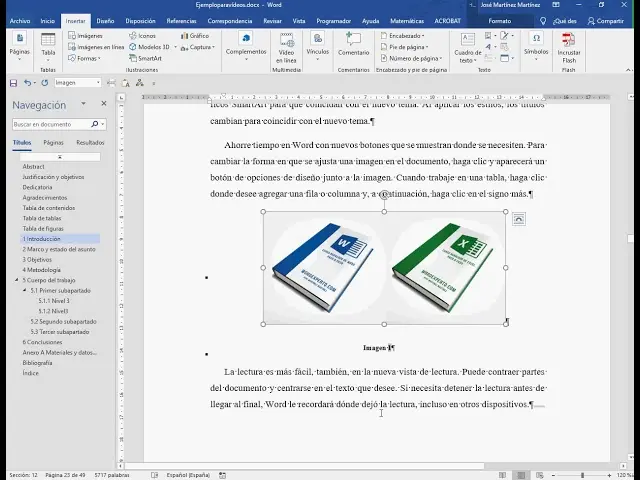Show the Páginas tab in Navegación pane

click(x=53, y=142)
